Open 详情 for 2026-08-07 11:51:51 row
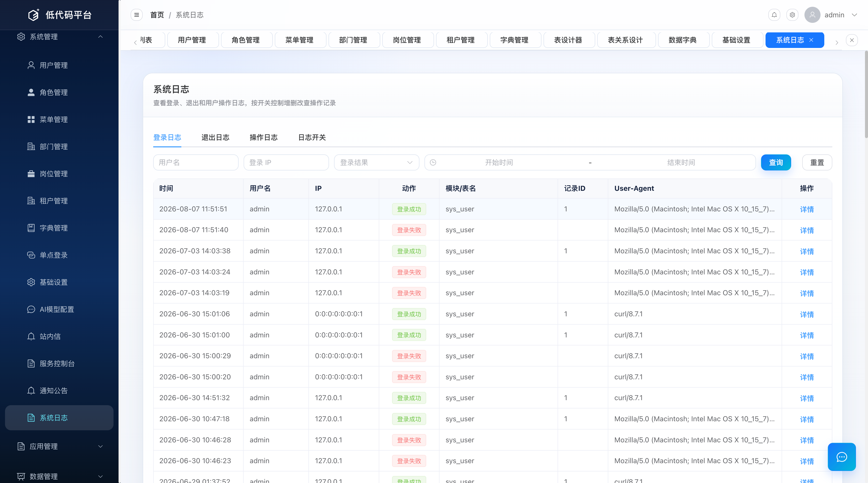868x483 pixels. [807, 209]
